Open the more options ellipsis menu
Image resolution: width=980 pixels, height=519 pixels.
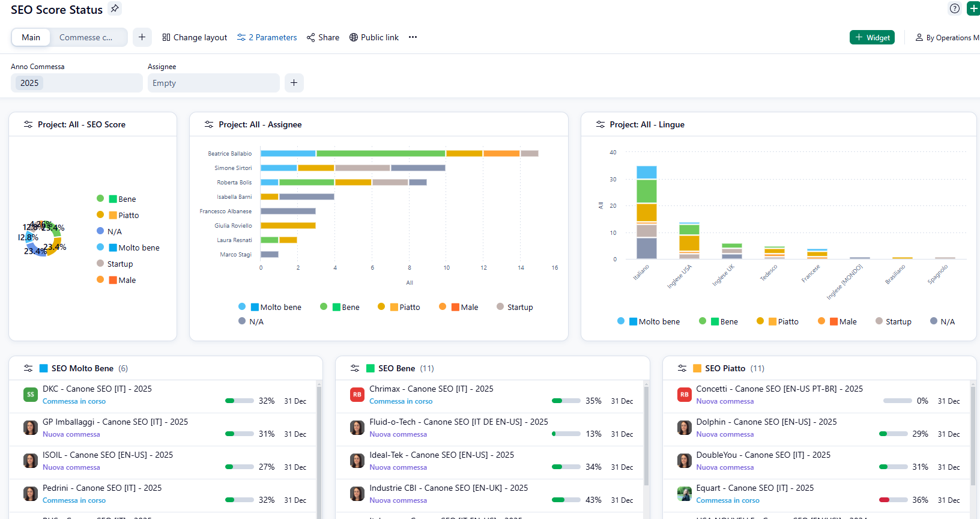tap(413, 37)
